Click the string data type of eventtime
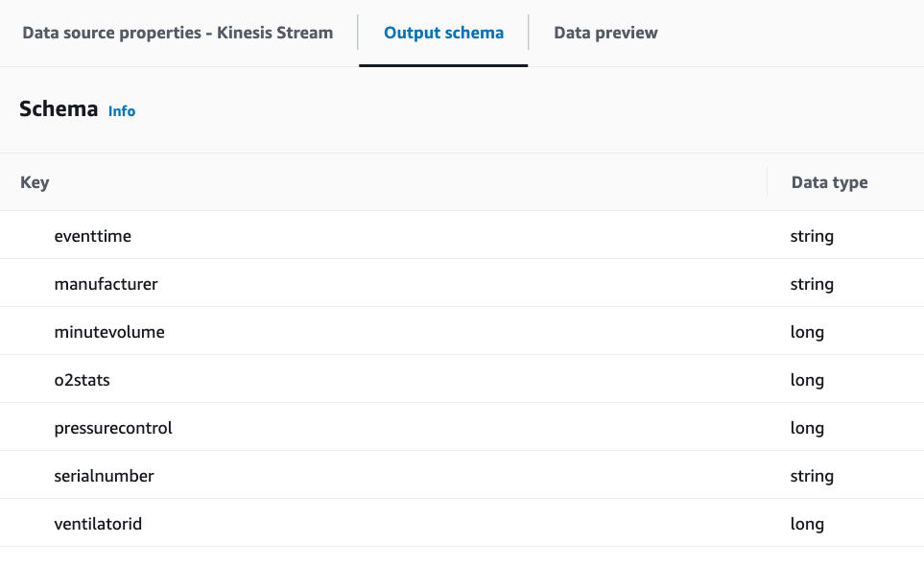924x568 pixels. [x=812, y=236]
